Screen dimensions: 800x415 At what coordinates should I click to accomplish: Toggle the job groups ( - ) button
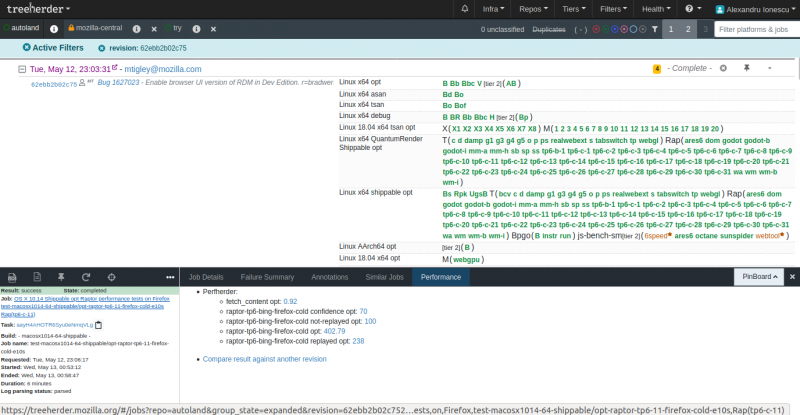pos(581,30)
